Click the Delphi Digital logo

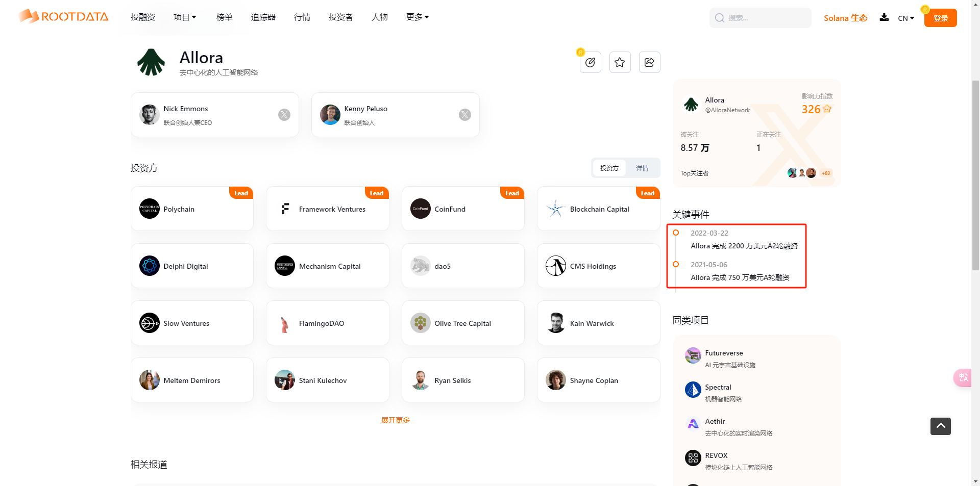click(x=150, y=266)
